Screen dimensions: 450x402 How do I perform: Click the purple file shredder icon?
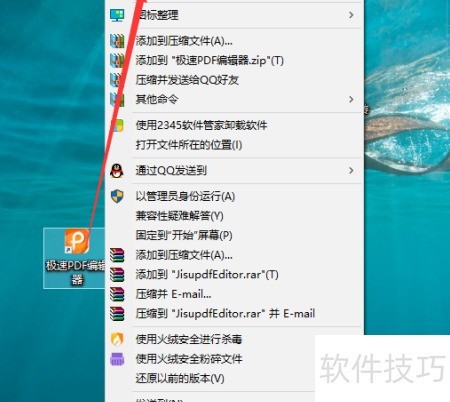(x=117, y=359)
